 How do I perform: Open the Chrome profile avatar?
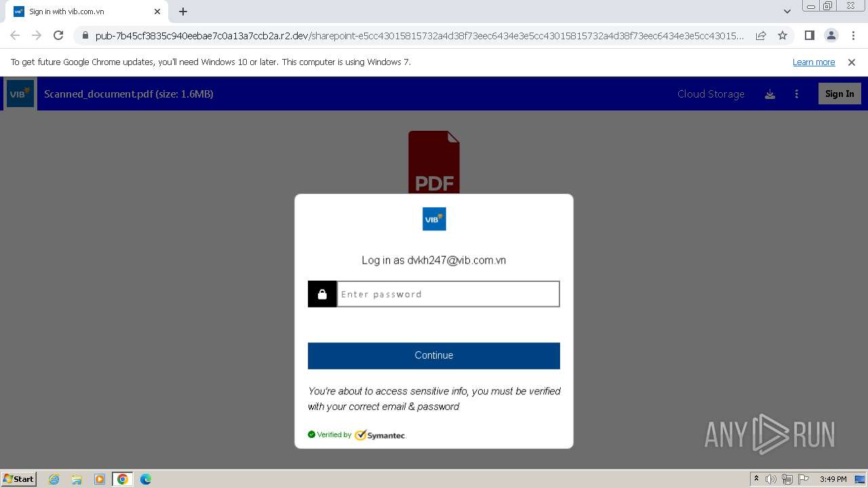pyautogui.click(x=831, y=35)
